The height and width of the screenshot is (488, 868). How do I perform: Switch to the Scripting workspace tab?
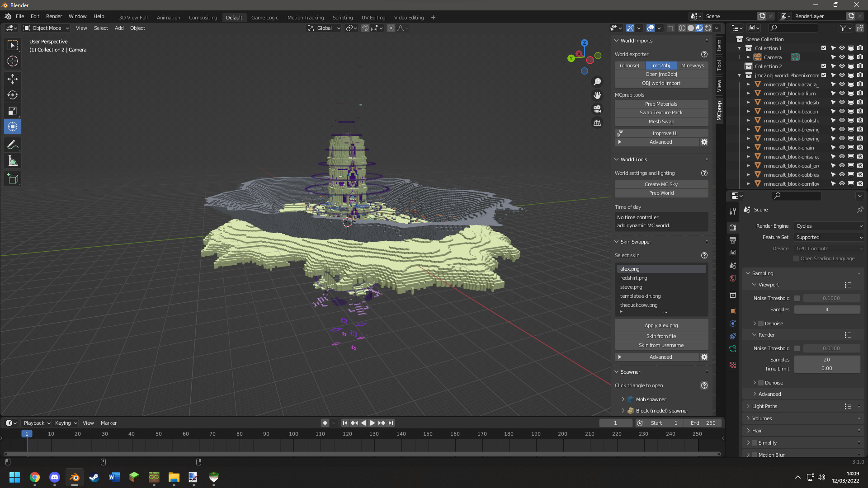[342, 18]
